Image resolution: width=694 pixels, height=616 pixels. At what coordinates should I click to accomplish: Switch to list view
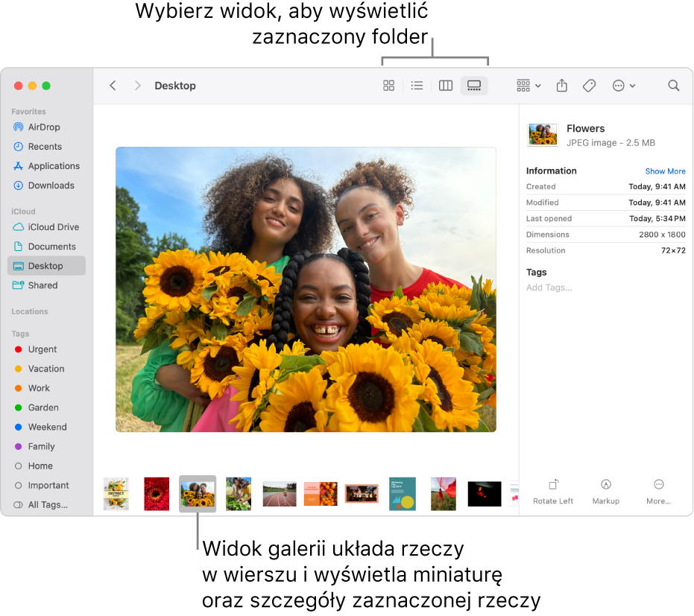coord(417,86)
